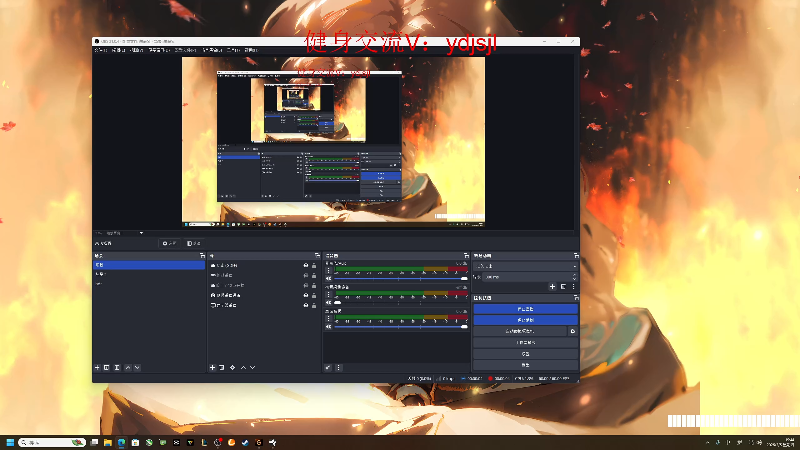This screenshot has height=450, width=800.
Task: Open options dots for third mixer channel
Action: coord(329,318)
